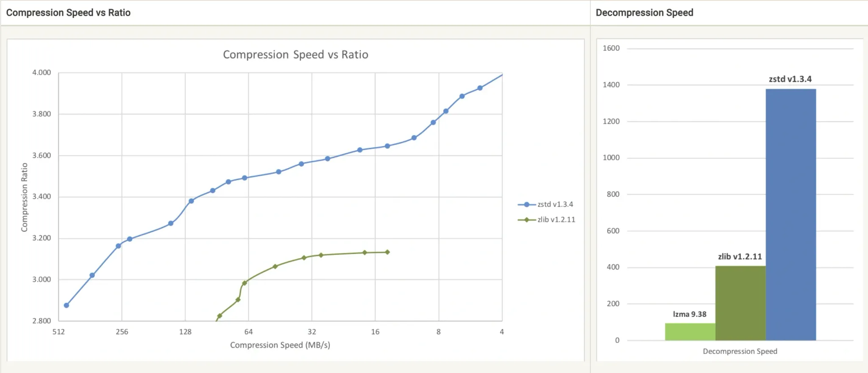Click the 'zstd v1.3.4' label above the blue bar

tap(790, 79)
